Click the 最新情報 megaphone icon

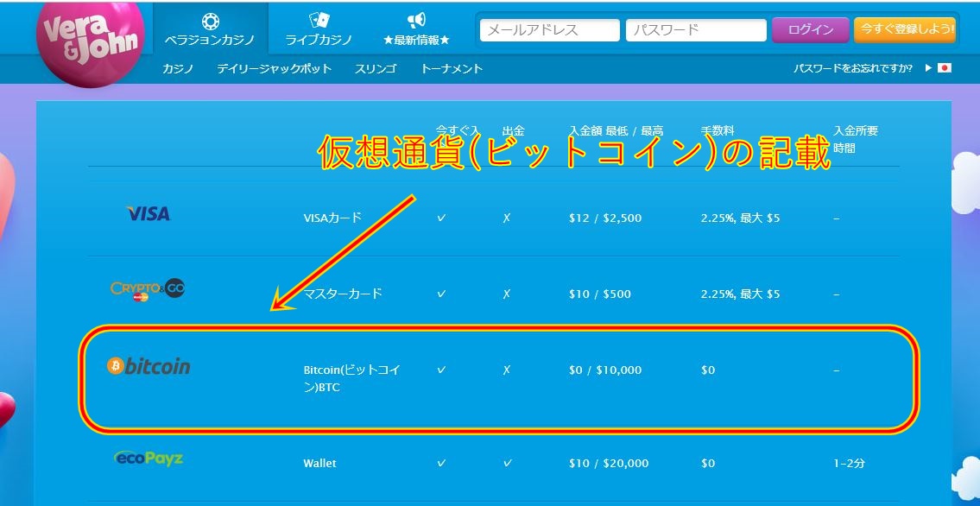(416, 22)
